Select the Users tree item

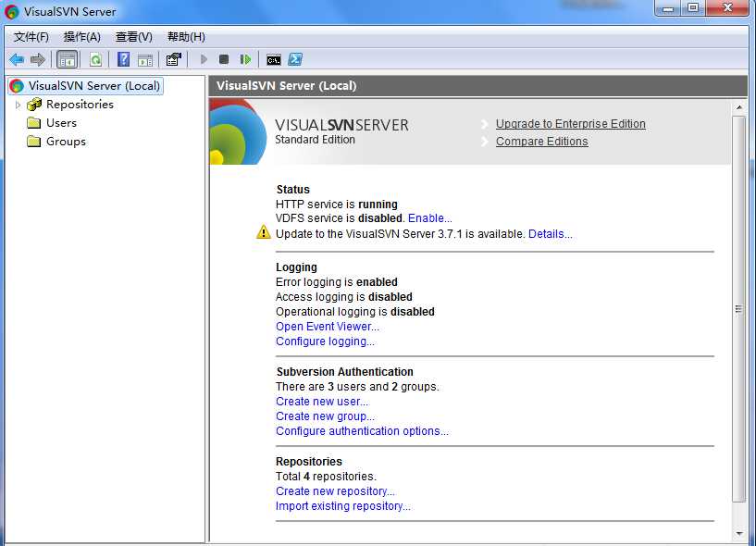(x=61, y=123)
